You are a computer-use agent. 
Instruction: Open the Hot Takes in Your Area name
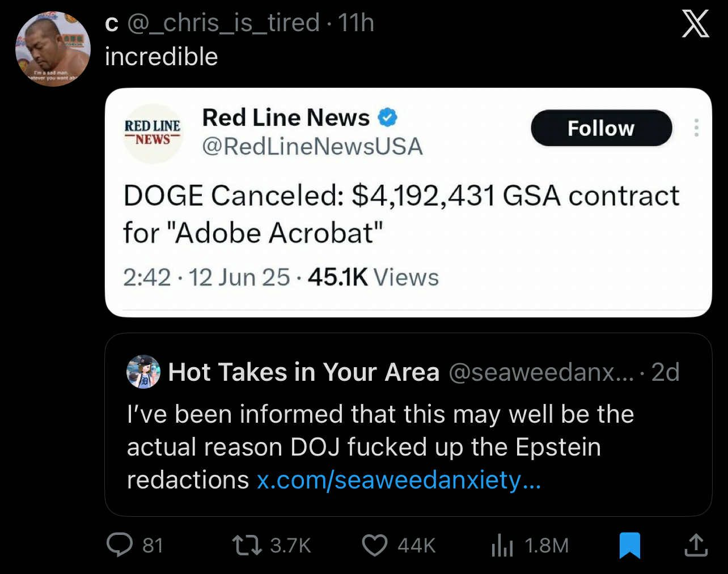304,372
